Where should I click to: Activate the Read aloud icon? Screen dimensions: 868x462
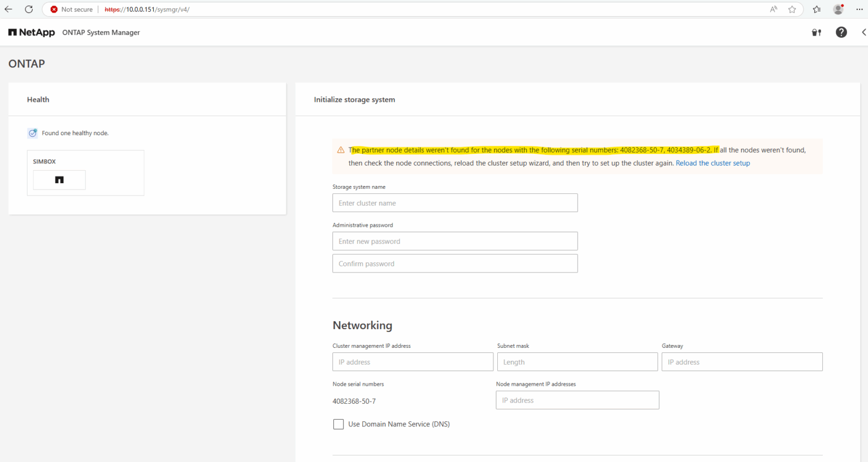pos(772,9)
